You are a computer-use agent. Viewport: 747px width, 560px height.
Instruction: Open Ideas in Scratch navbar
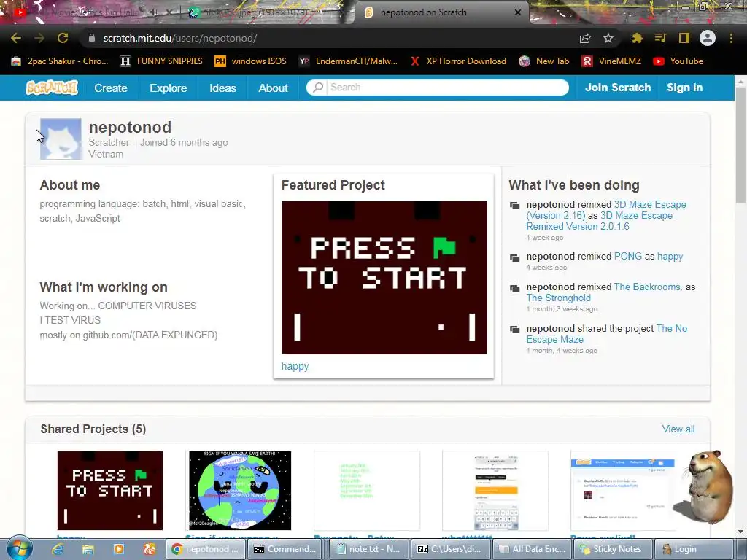tap(223, 87)
